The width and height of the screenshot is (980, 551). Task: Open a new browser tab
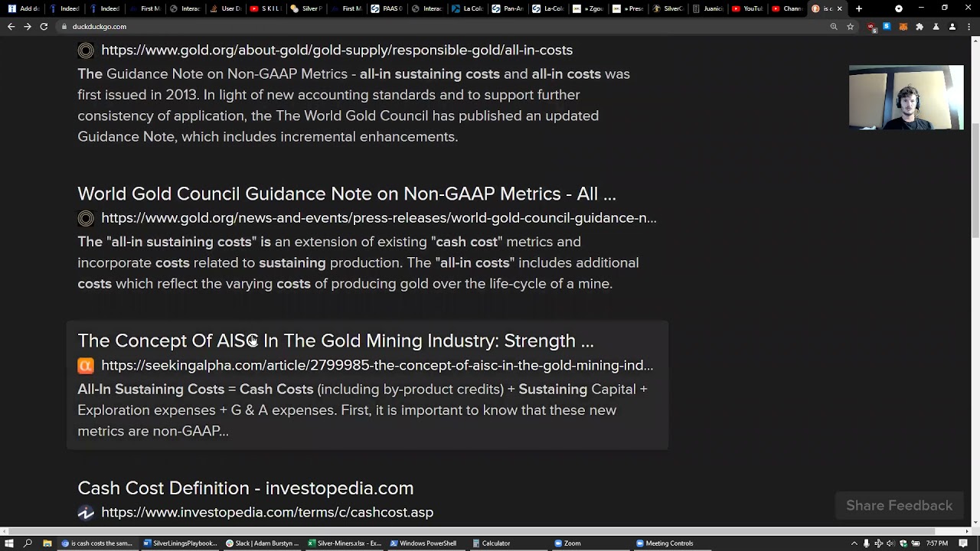click(859, 8)
